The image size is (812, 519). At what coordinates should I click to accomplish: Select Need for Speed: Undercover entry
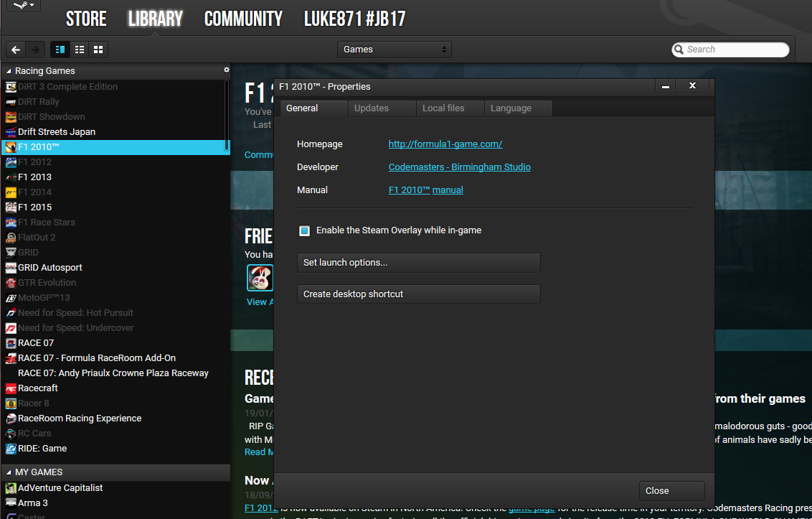click(x=116, y=327)
